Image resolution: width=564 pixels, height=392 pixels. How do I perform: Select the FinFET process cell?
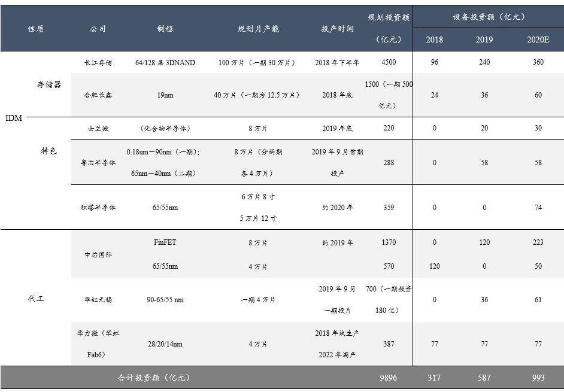click(x=165, y=242)
